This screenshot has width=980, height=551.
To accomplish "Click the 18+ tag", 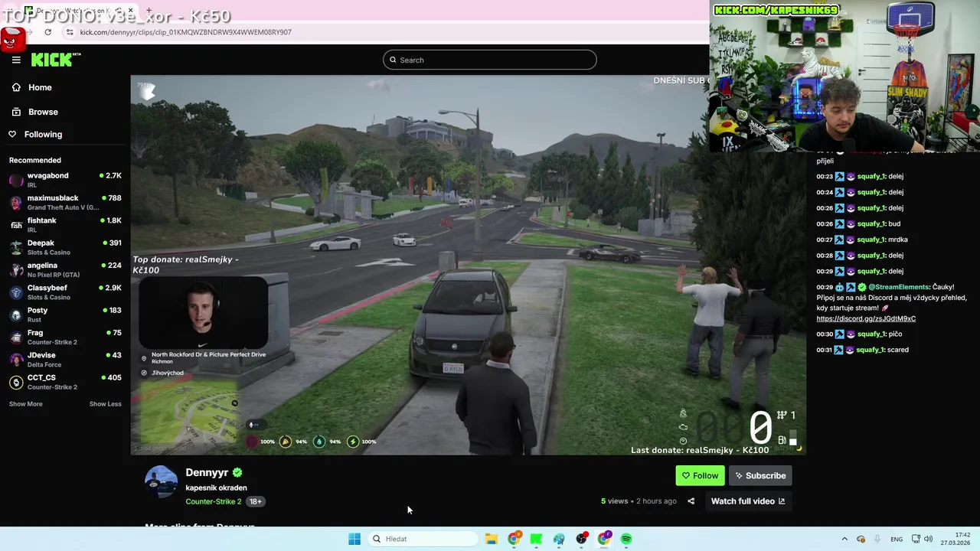I will pyautogui.click(x=255, y=501).
